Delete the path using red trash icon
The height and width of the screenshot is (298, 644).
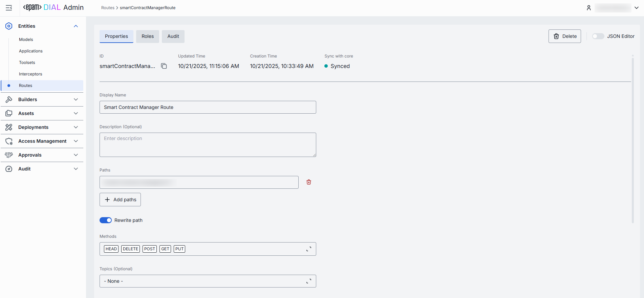[x=309, y=182]
